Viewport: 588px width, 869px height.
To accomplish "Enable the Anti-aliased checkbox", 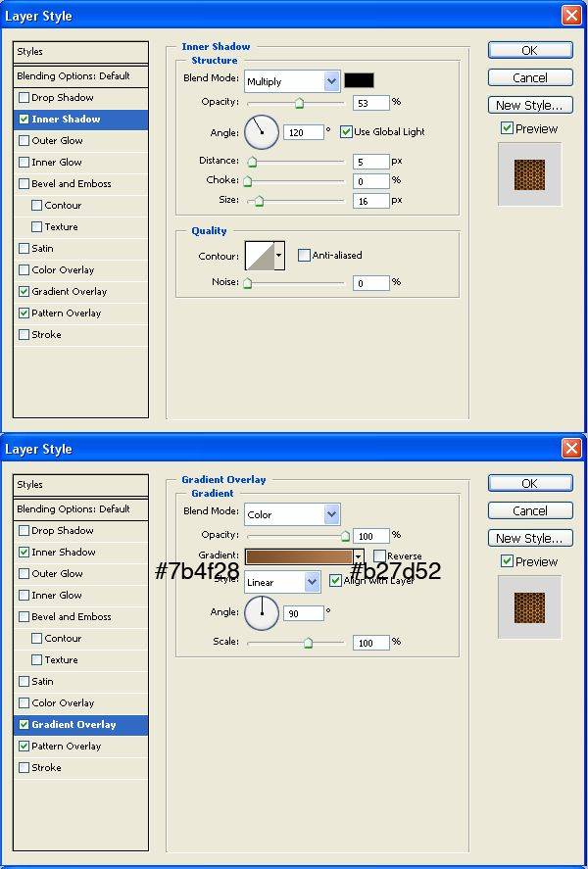I will click(304, 256).
